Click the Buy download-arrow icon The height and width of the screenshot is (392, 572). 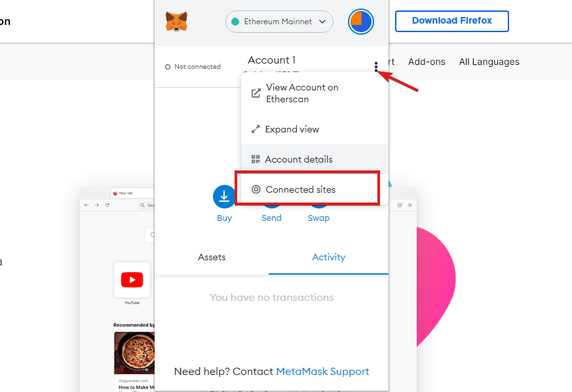click(x=224, y=197)
